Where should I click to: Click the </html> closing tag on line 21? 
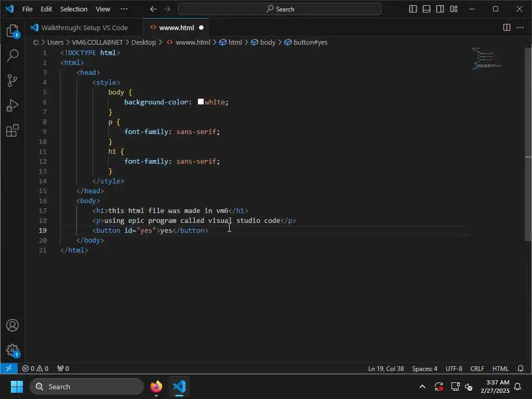coord(74,250)
